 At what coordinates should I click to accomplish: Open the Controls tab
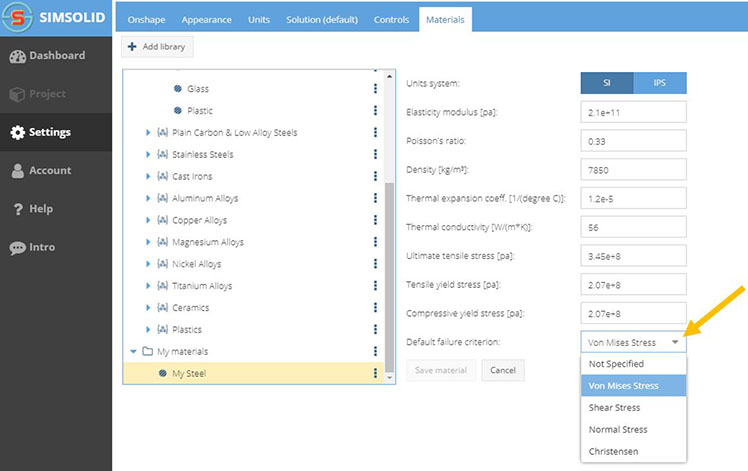pyautogui.click(x=391, y=19)
